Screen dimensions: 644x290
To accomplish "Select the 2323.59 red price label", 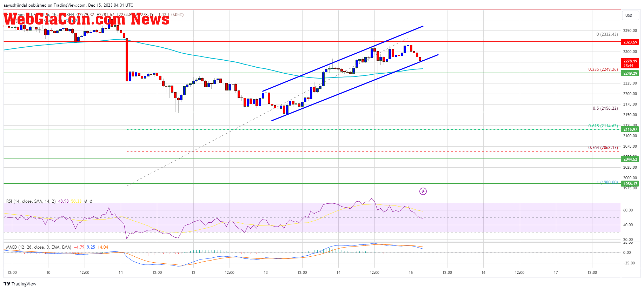I will [630, 42].
